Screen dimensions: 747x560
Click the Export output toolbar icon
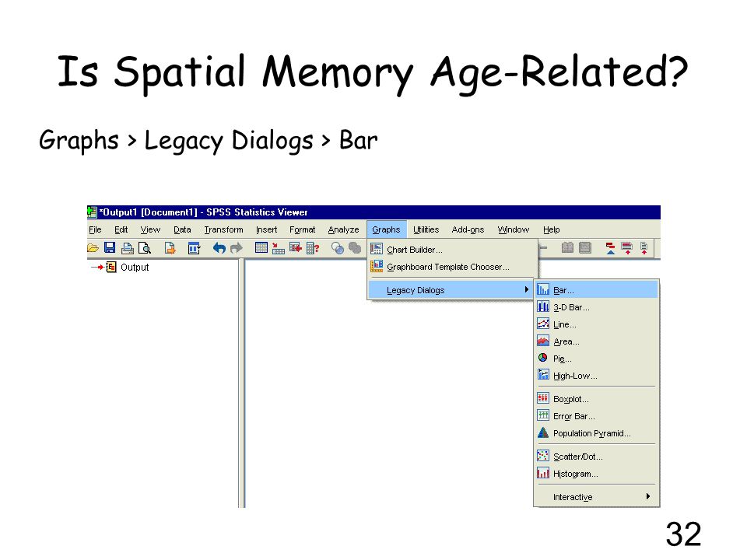170,248
